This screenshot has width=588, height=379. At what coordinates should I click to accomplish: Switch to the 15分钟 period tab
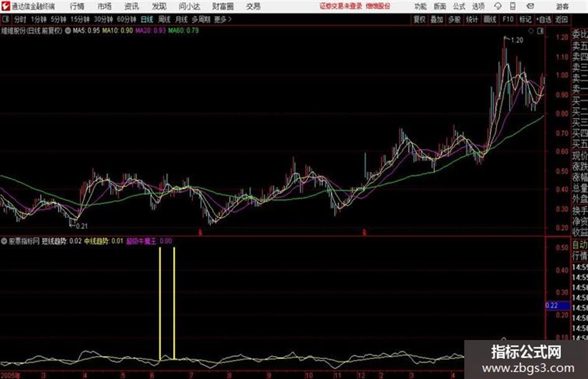pos(80,19)
